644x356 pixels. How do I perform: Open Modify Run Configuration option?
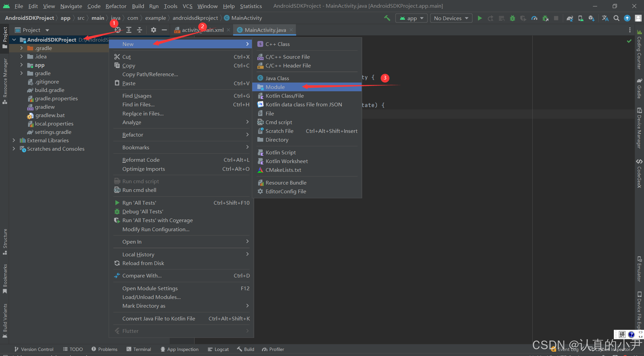pyautogui.click(x=156, y=229)
